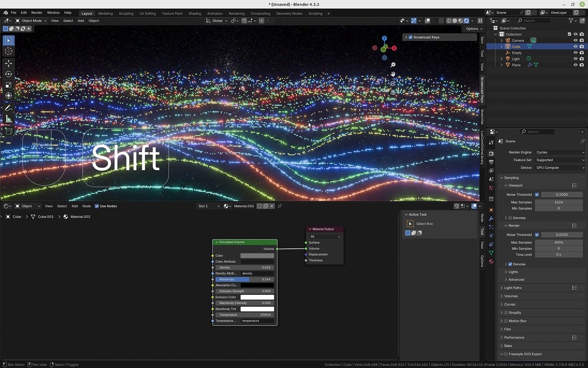The height and width of the screenshot is (368, 588).
Task: Switch to the Shading workspace tab
Action: (194, 13)
